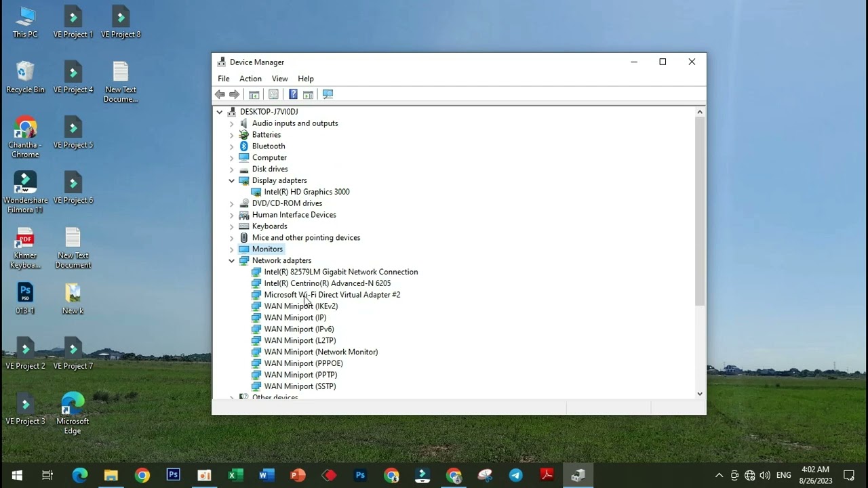Viewport: 868px width, 488px height.
Task: Click the Back arrow toolbar icon
Action: pos(220,94)
